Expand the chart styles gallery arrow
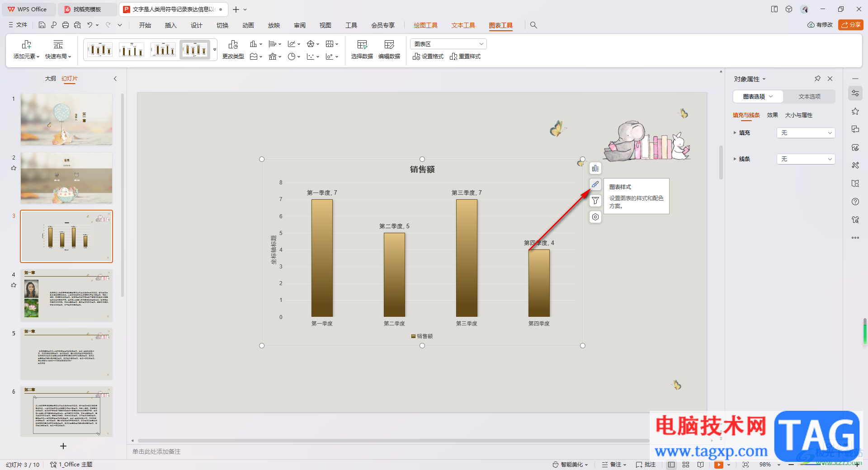The image size is (868, 470). 215,49
